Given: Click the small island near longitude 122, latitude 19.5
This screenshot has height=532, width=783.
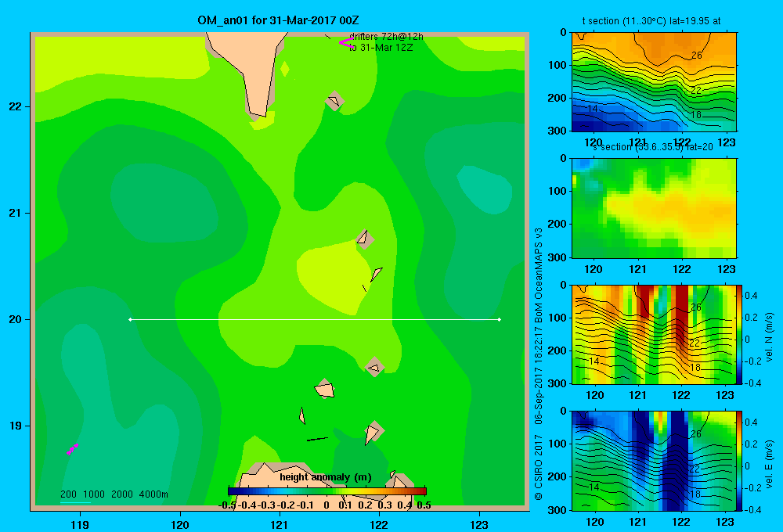Looking at the screenshot, I should (374, 368).
